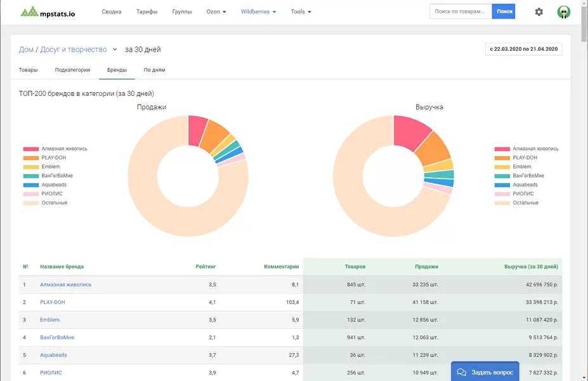Sort table by Комментарии column
This screenshot has height=381, width=588.
(x=281, y=267)
